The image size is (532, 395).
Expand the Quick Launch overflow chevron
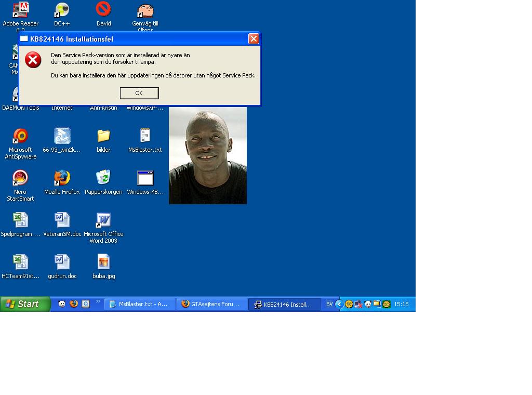tap(98, 301)
